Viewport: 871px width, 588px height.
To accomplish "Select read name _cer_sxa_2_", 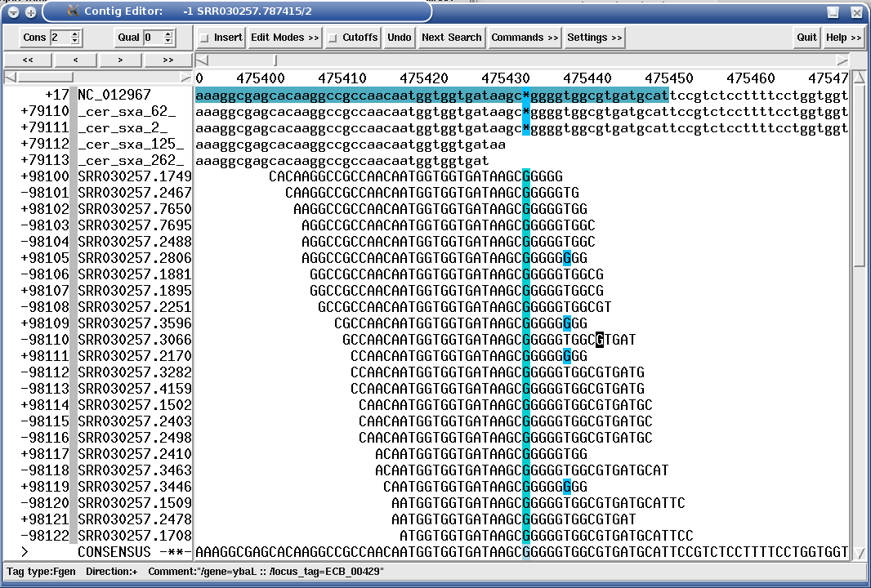I will (x=123, y=127).
